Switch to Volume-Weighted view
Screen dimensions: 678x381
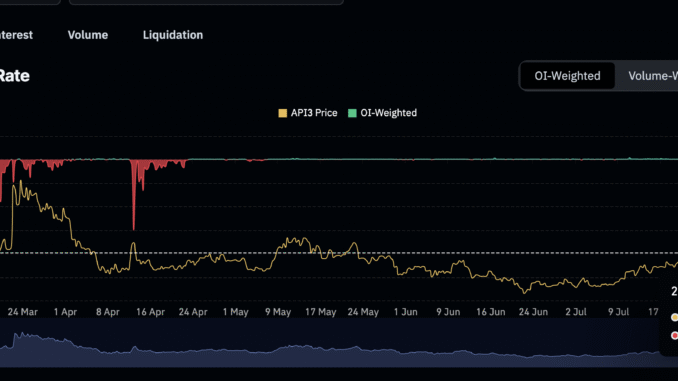coord(653,76)
